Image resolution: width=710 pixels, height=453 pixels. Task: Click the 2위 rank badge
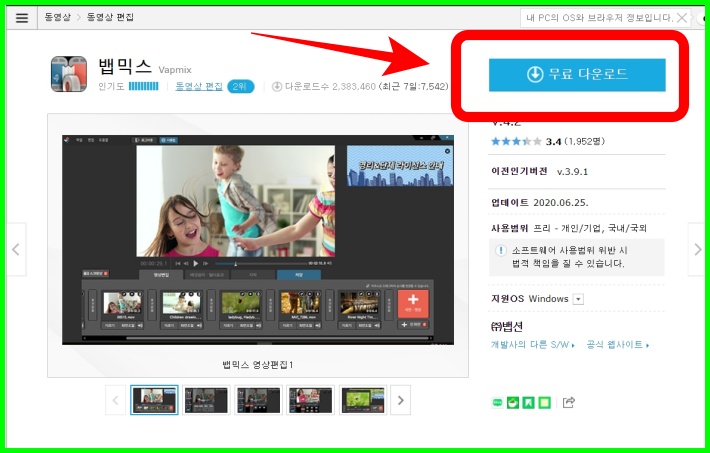(x=240, y=86)
